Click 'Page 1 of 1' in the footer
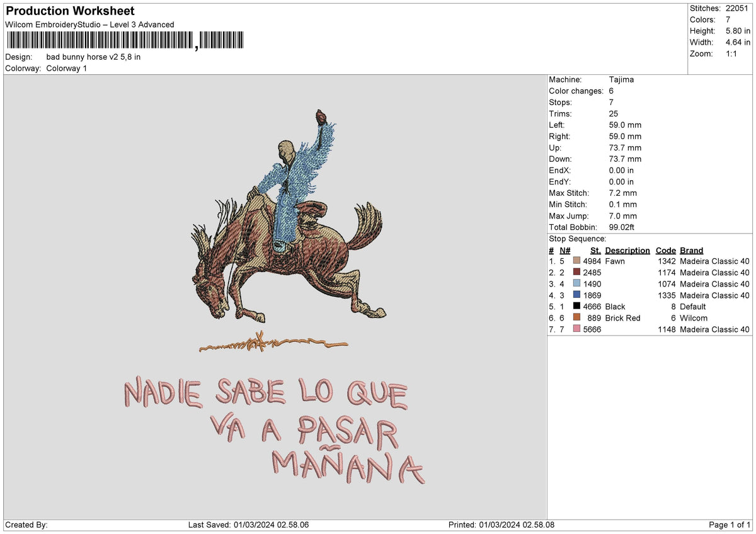The image size is (756, 534). [x=730, y=525]
